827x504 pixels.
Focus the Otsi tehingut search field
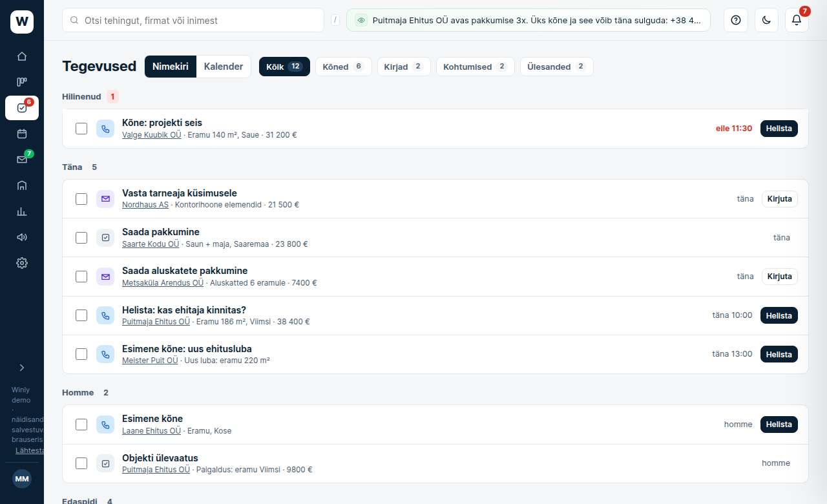point(193,20)
